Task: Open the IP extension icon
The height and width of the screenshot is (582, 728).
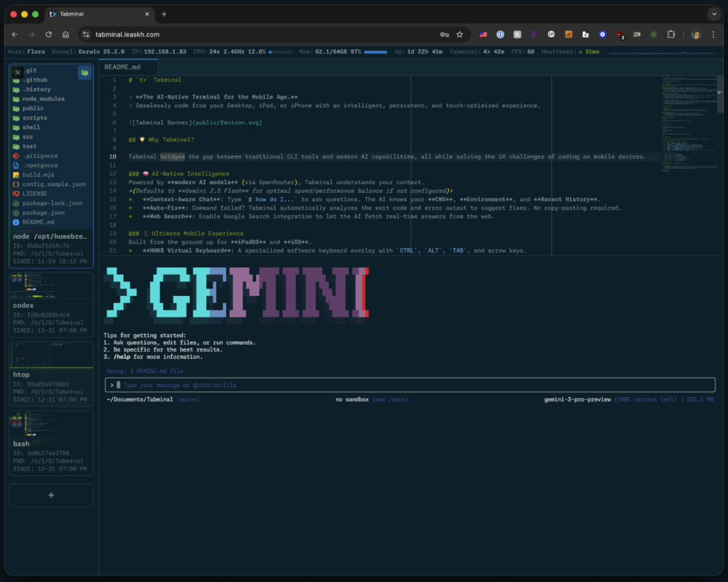Action: pyautogui.click(x=551, y=34)
